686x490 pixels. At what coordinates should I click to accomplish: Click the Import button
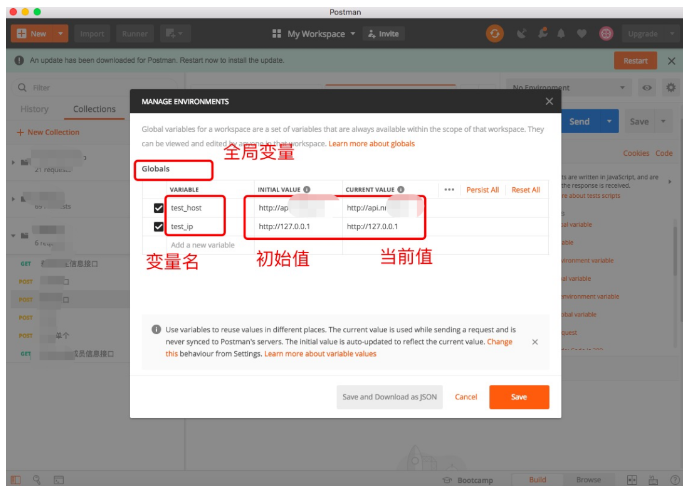92,34
